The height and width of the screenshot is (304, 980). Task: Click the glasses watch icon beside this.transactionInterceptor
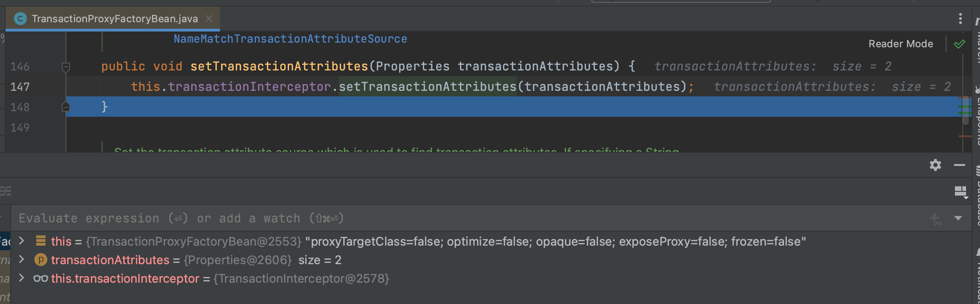coord(40,279)
